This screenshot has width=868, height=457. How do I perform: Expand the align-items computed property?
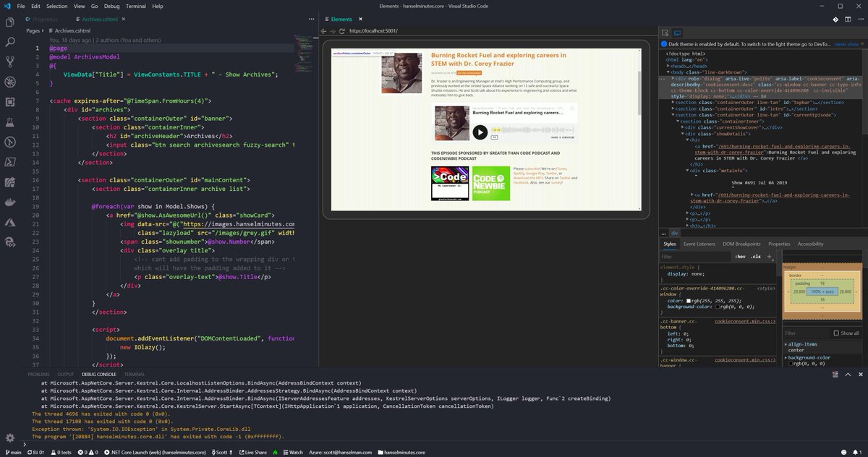click(786, 344)
